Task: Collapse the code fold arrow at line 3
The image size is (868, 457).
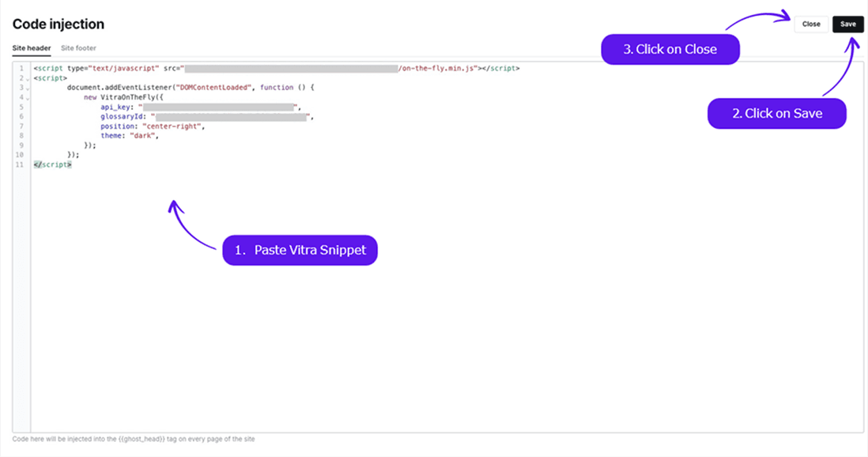Action: (28, 89)
